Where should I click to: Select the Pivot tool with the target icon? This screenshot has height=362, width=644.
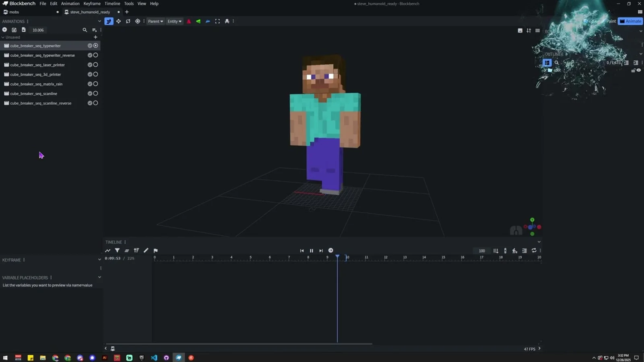tap(138, 21)
